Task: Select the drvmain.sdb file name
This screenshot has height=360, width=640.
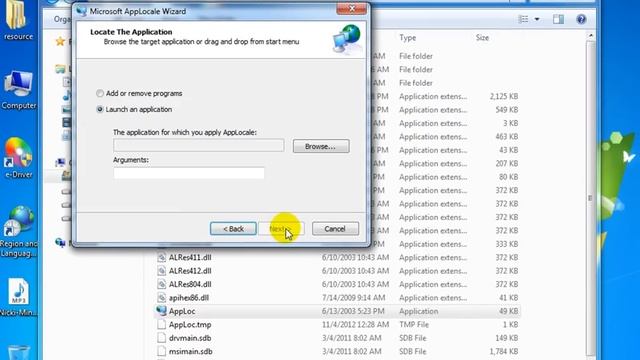Action: (x=190, y=338)
